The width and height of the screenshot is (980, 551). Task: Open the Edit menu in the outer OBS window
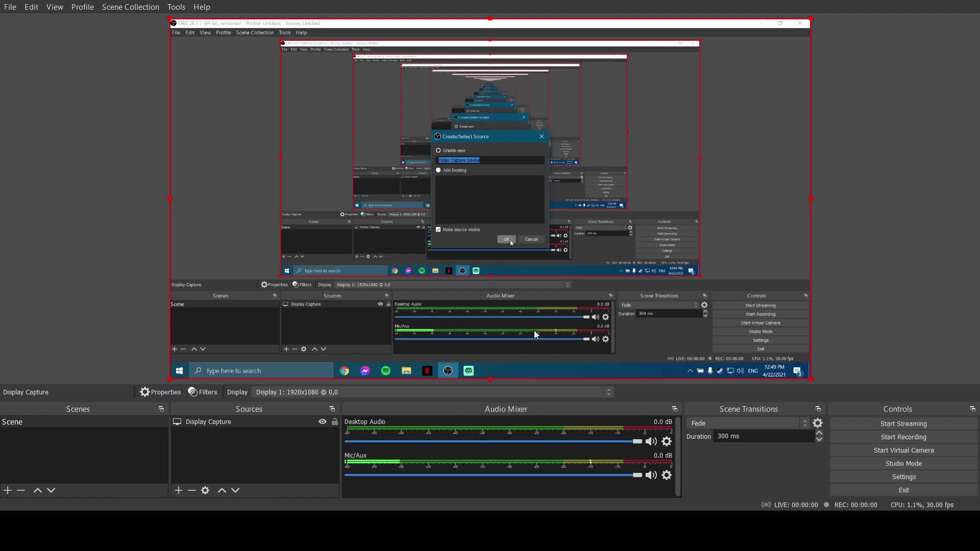31,7
